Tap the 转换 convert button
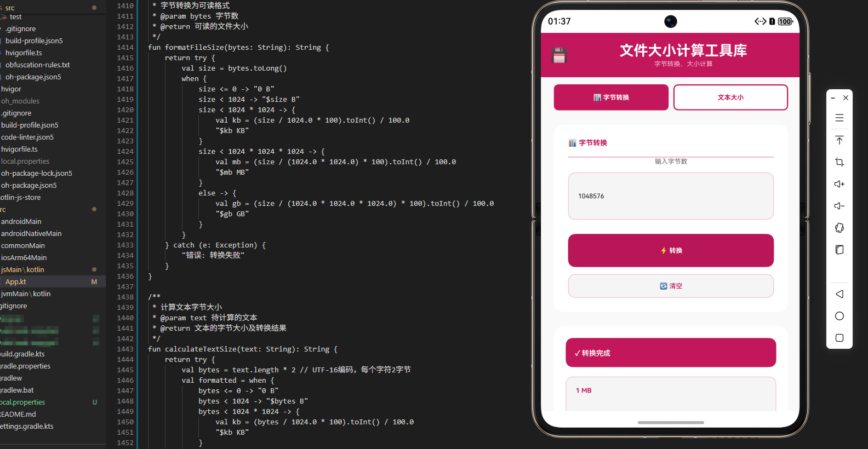 [x=671, y=250]
